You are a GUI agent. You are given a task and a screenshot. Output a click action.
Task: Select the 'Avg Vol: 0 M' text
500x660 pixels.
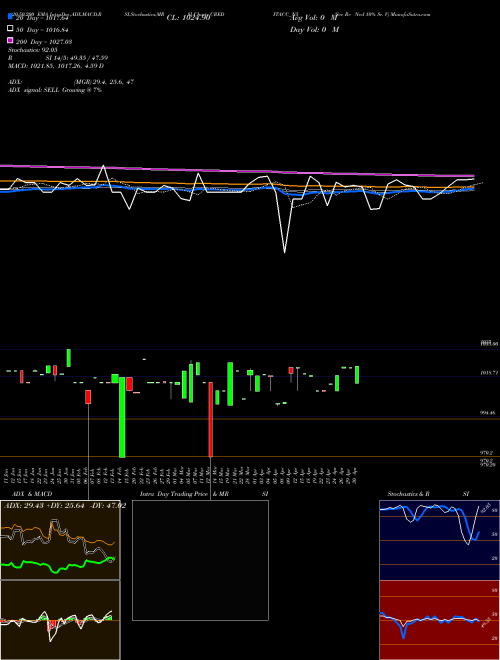[314, 18]
